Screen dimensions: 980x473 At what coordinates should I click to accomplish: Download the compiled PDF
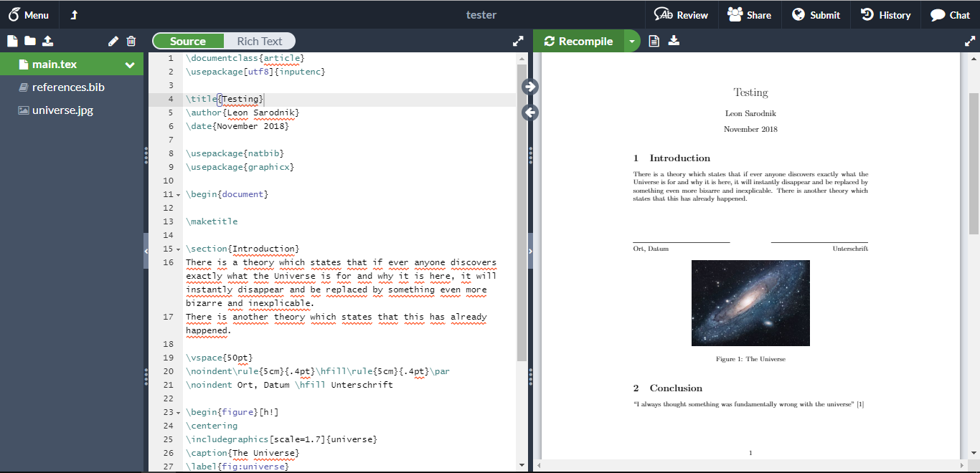pos(674,42)
